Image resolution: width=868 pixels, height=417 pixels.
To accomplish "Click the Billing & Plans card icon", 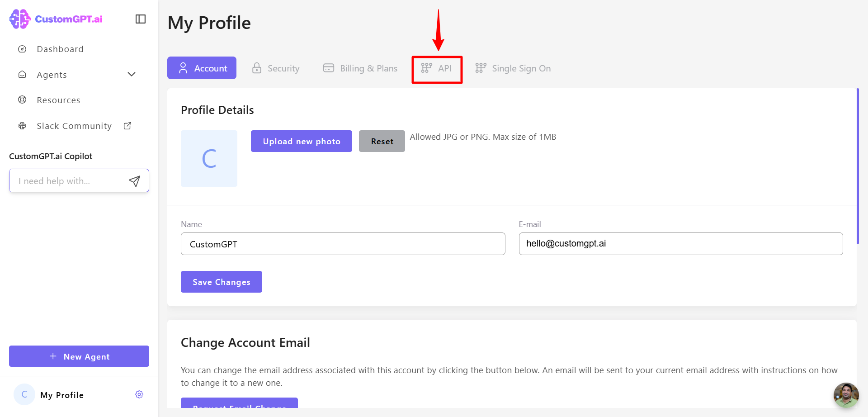I will [x=329, y=68].
